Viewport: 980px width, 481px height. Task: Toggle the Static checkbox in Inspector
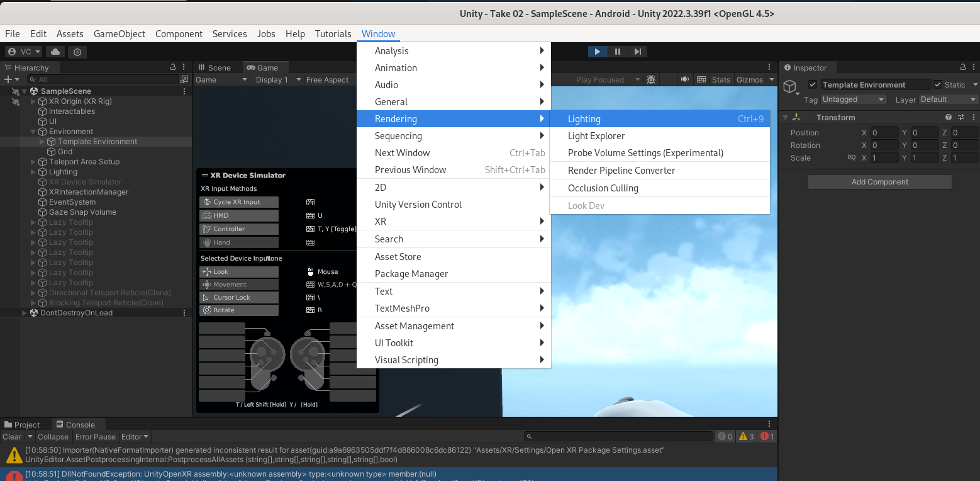pos(938,85)
